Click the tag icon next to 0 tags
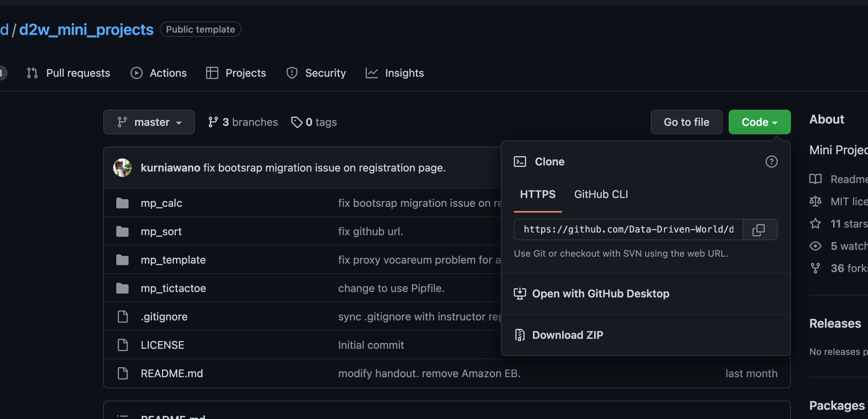Viewport: 868px width, 419px height. 296,122
